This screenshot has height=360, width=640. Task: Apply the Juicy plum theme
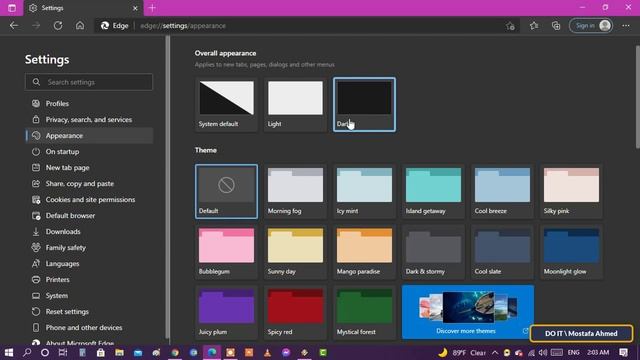pyautogui.click(x=227, y=312)
